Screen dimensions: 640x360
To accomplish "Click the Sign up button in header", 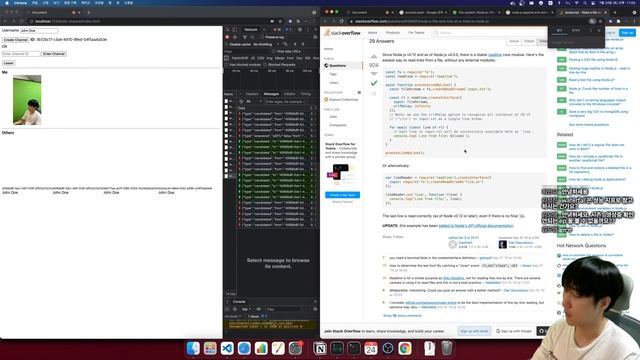I will tap(627, 33).
